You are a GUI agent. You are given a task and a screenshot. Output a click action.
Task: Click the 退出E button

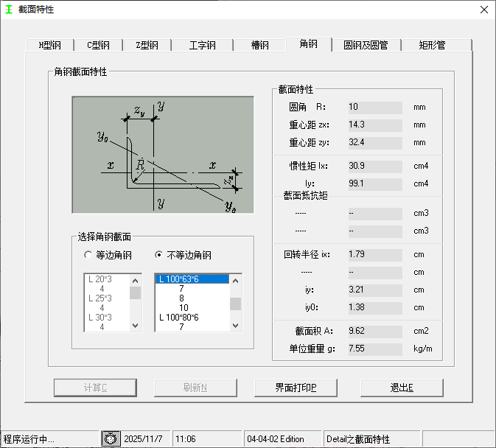pyautogui.click(x=402, y=388)
